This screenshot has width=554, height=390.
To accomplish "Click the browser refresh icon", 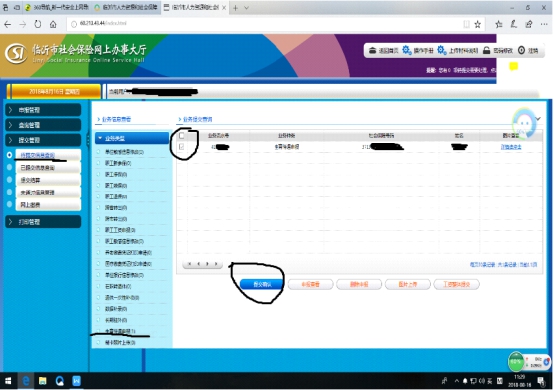I will pos(37,24).
